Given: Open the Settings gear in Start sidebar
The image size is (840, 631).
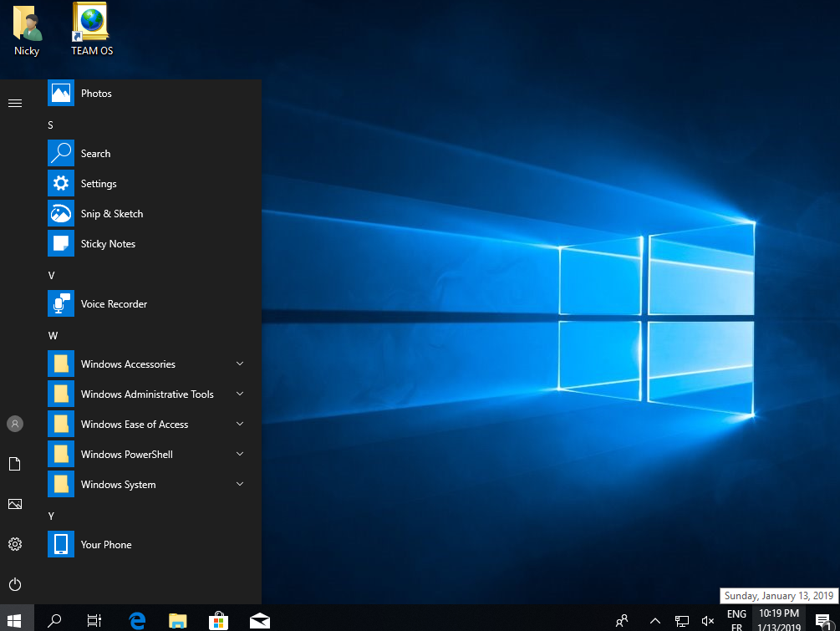Looking at the screenshot, I should coord(15,544).
